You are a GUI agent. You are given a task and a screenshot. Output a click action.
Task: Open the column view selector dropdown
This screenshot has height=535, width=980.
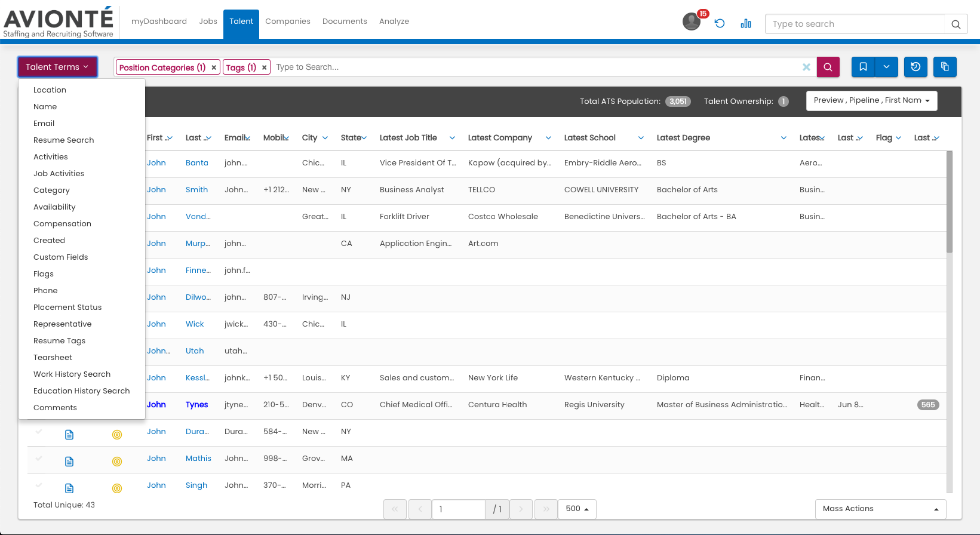[x=871, y=101]
